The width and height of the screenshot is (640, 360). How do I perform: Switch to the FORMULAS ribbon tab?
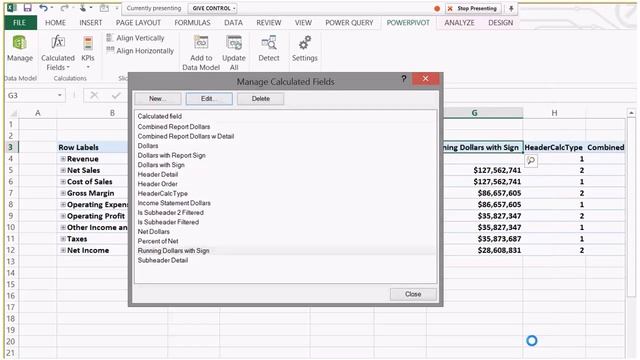pyautogui.click(x=192, y=23)
